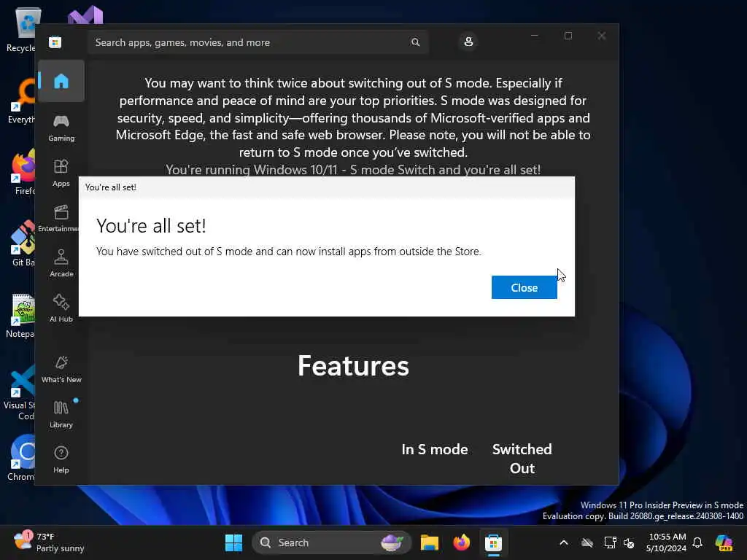Click the Switched Out column header
The height and width of the screenshot is (560, 747).
(522, 459)
